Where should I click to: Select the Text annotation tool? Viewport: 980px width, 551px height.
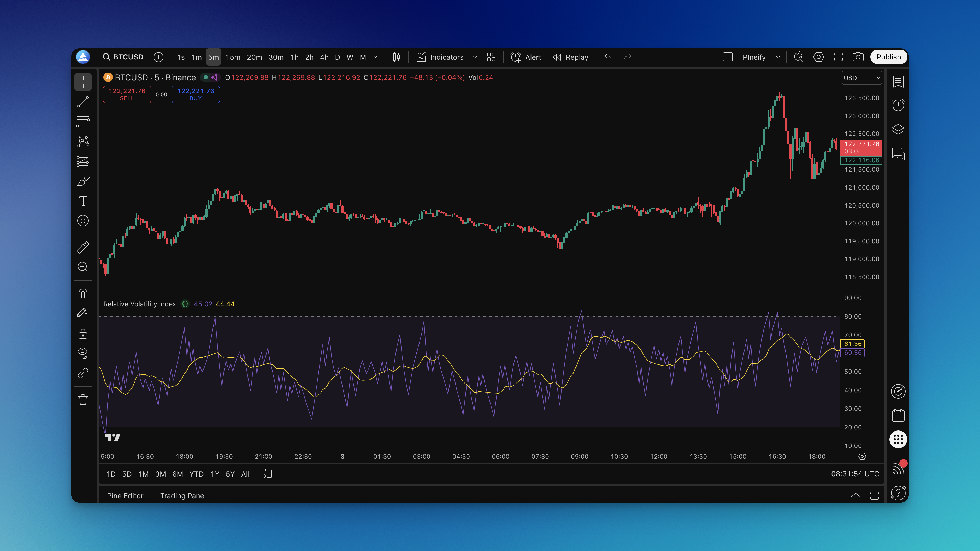click(x=83, y=201)
